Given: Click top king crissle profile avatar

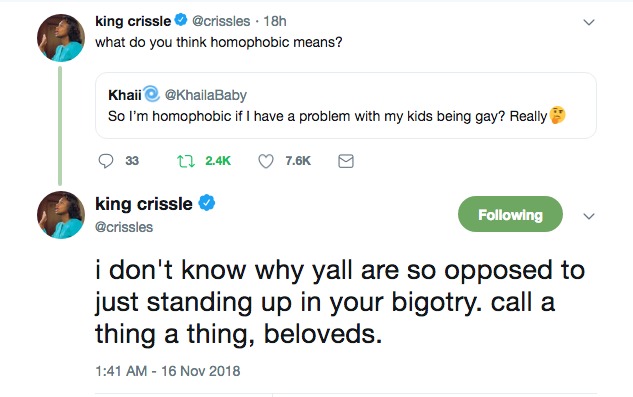Looking at the screenshot, I should point(61,38).
